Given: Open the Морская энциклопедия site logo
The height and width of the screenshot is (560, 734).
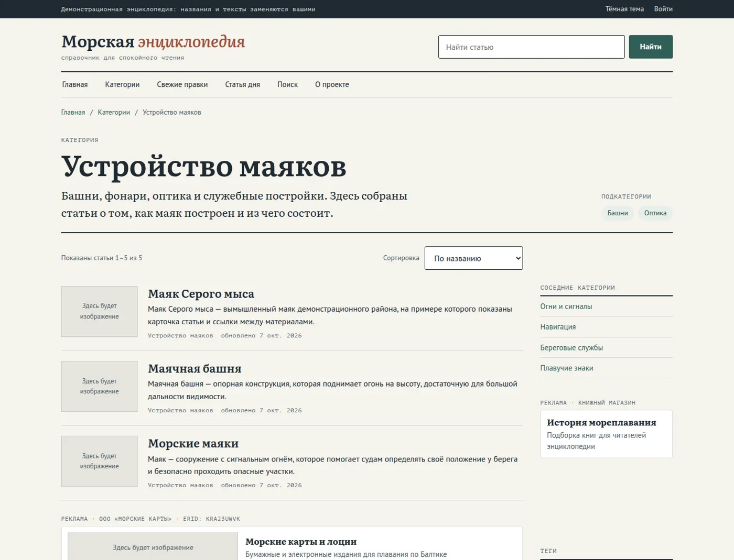Looking at the screenshot, I should (153, 41).
